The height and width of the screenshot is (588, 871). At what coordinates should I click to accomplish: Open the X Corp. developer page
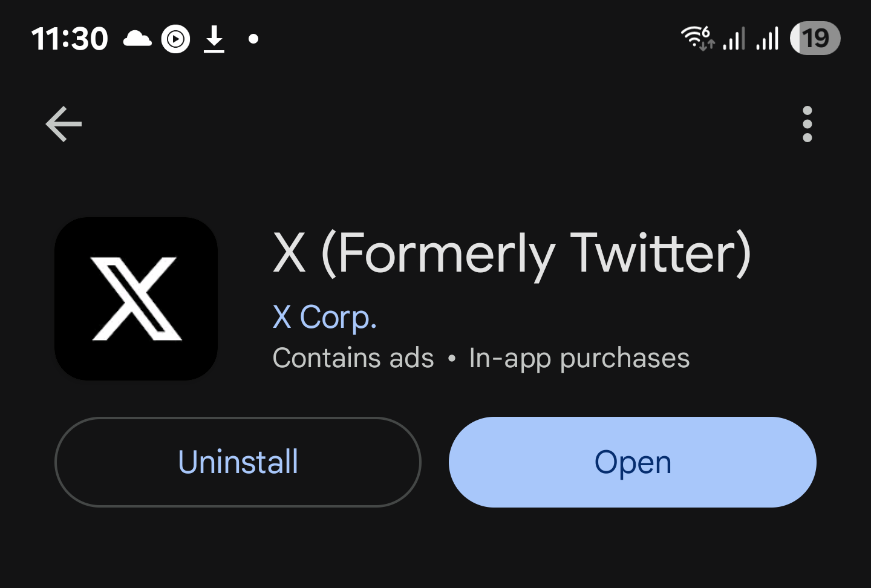coord(325,317)
